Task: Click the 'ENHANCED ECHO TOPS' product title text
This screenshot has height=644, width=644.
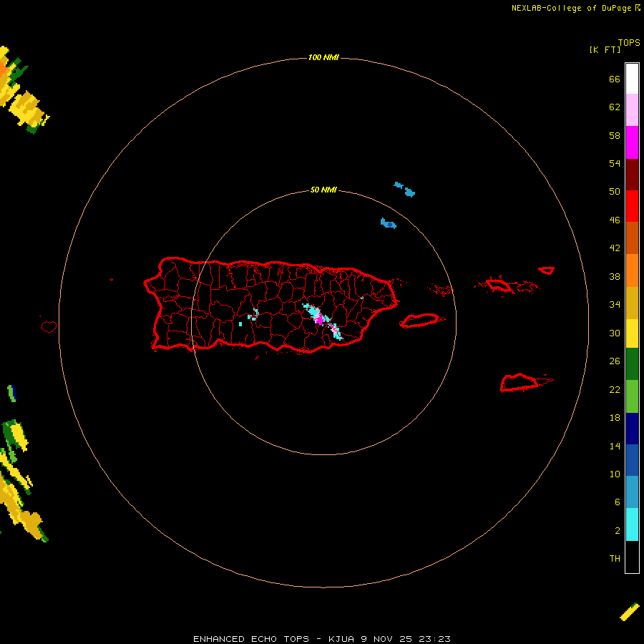Action: tap(251, 639)
